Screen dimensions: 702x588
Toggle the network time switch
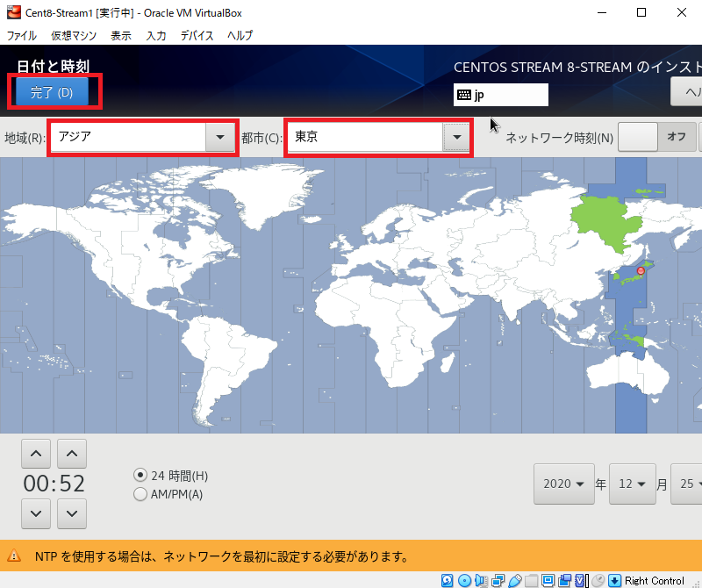(656, 137)
